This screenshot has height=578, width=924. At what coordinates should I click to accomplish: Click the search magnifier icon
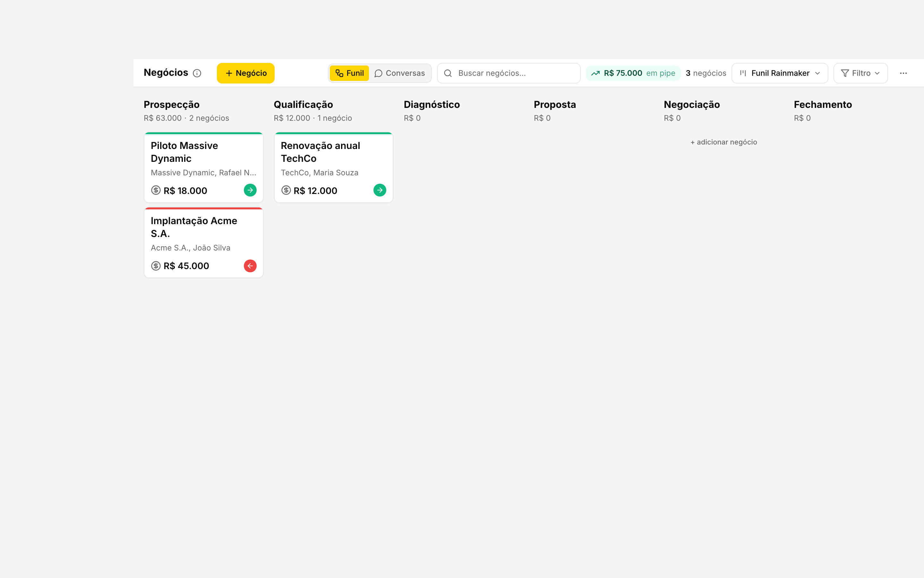pos(448,73)
